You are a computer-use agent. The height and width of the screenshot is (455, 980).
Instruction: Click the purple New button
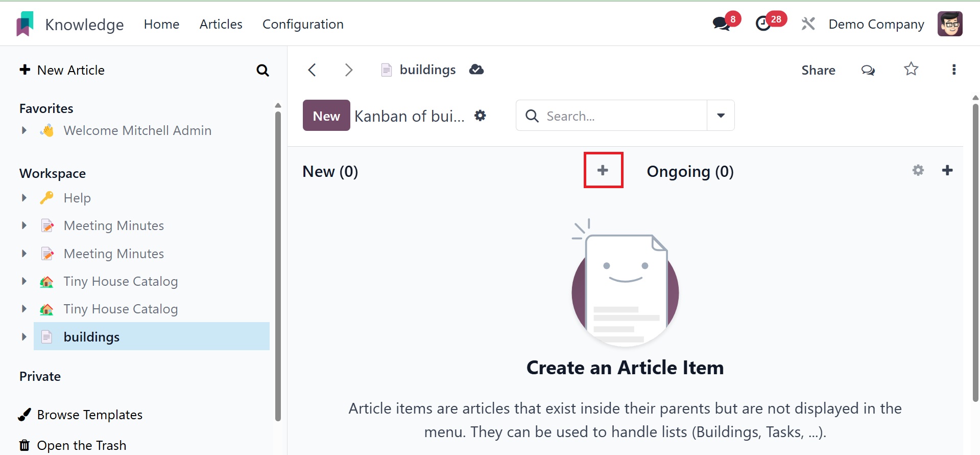click(x=326, y=116)
